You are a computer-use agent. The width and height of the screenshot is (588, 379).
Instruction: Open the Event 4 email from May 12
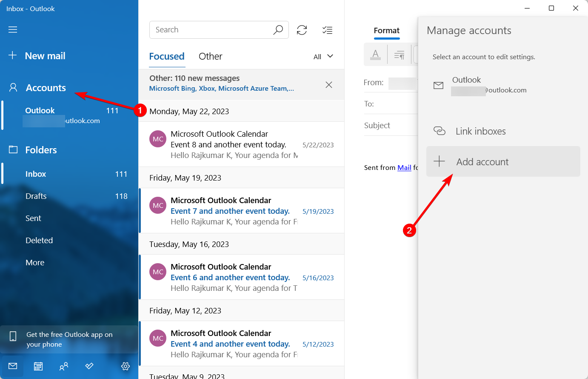coord(241,344)
